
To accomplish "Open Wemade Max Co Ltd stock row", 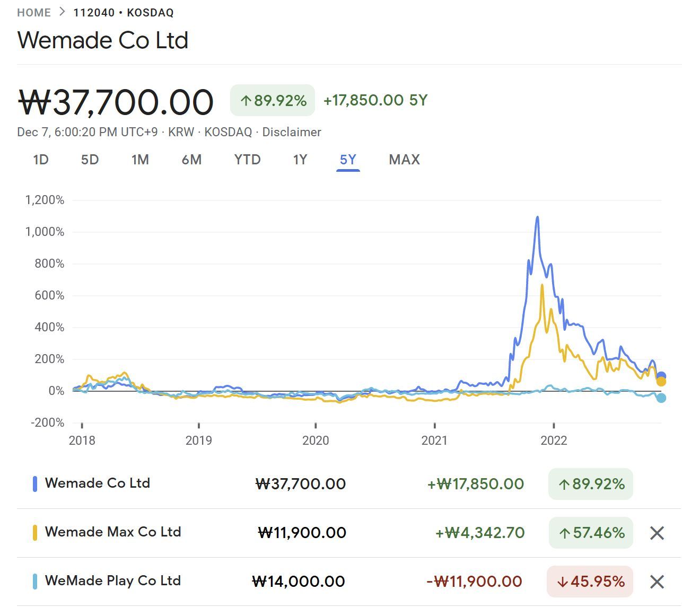I will [x=113, y=532].
